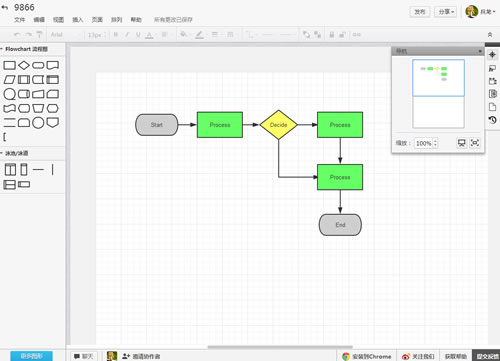The width and height of the screenshot is (500, 361).
Task: Select the vertical separator line shape
Action: click(x=52, y=170)
